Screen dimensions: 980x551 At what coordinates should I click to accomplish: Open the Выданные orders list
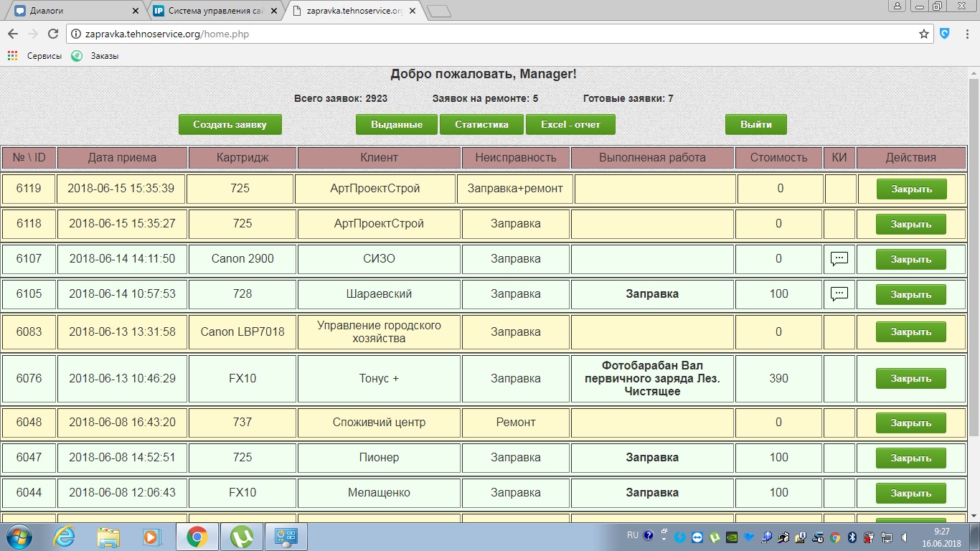396,125
